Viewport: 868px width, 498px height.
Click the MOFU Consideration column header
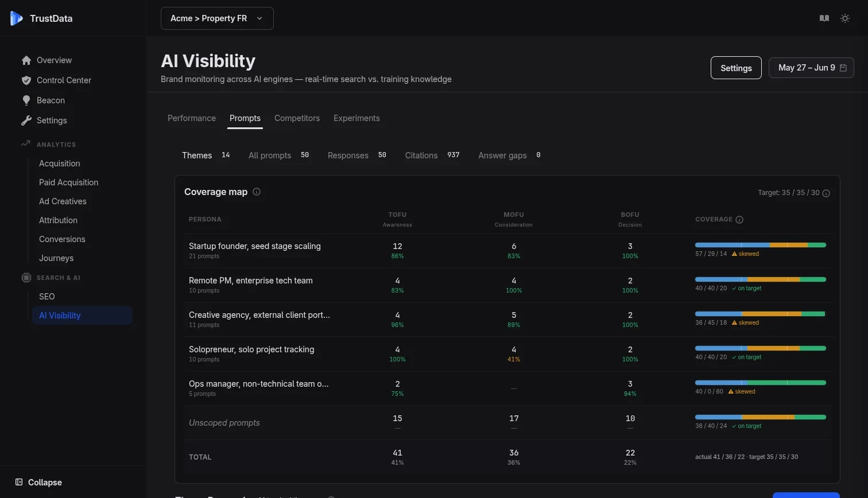click(514, 219)
